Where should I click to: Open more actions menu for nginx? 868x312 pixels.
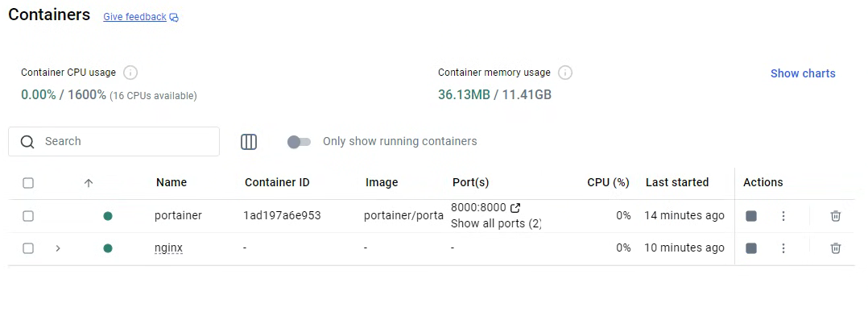[x=783, y=248]
